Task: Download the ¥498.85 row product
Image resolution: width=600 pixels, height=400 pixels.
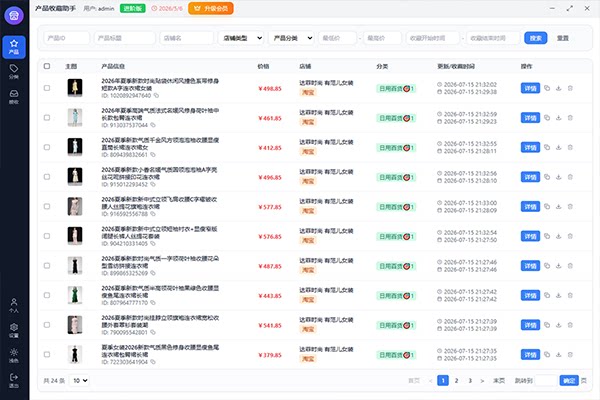Action: pos(559,88)
